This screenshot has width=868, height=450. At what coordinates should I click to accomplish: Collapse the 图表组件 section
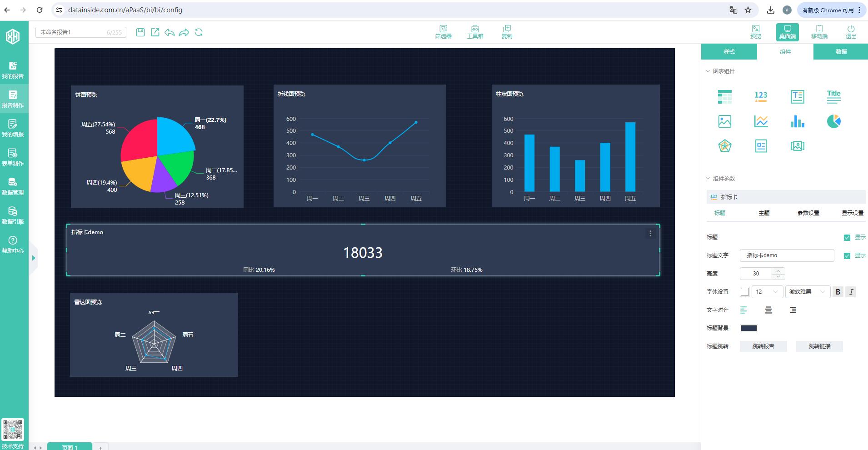(x=708, y=71)
